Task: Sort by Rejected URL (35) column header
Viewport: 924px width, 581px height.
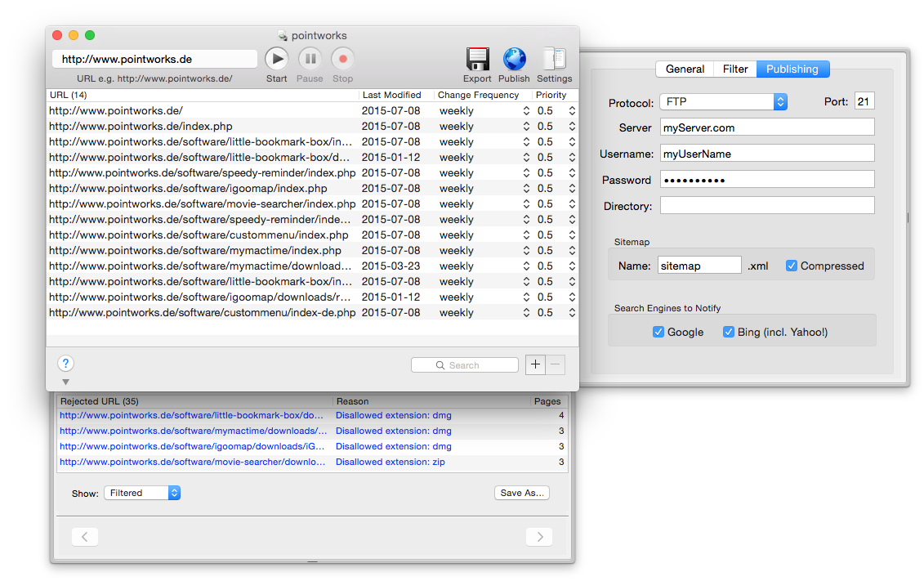Action: point(194,401)
